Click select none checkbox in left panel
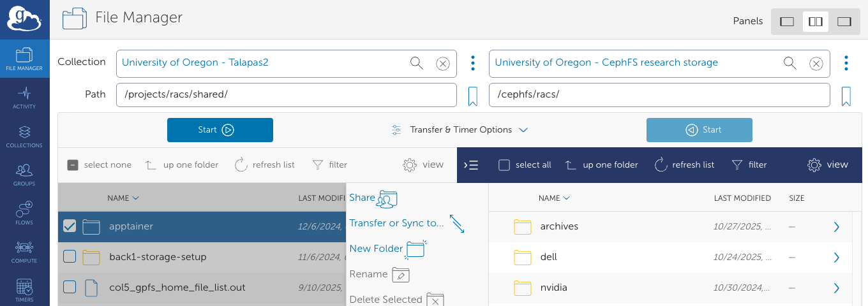The image size is (868, 306). (73, 165)
